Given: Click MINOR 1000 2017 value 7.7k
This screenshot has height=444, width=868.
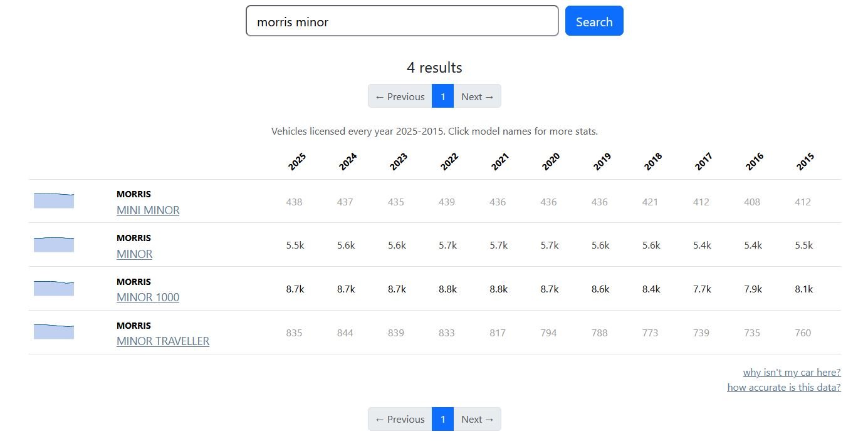Looking at the screenshot, I should click(x=703, y=289).
